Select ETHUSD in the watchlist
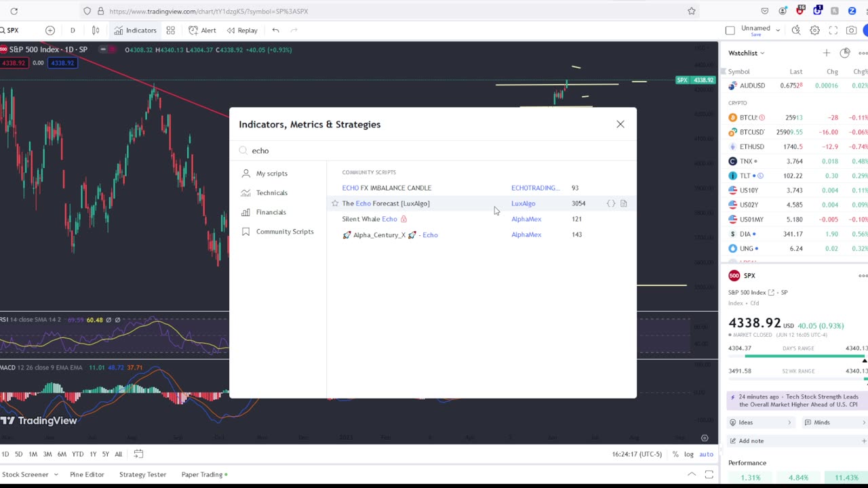The height and width of the screenshot is (488, 868). tap(794, 146)
